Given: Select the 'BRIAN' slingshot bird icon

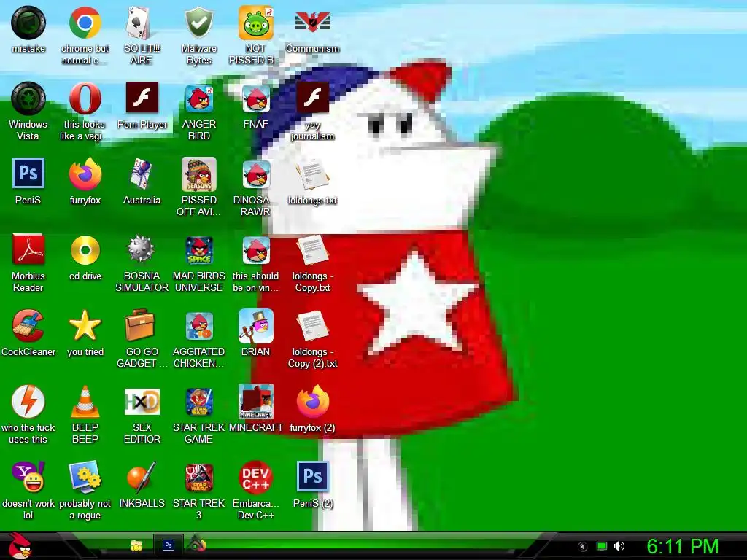Looking at the screenshot, I should point(256,326).
